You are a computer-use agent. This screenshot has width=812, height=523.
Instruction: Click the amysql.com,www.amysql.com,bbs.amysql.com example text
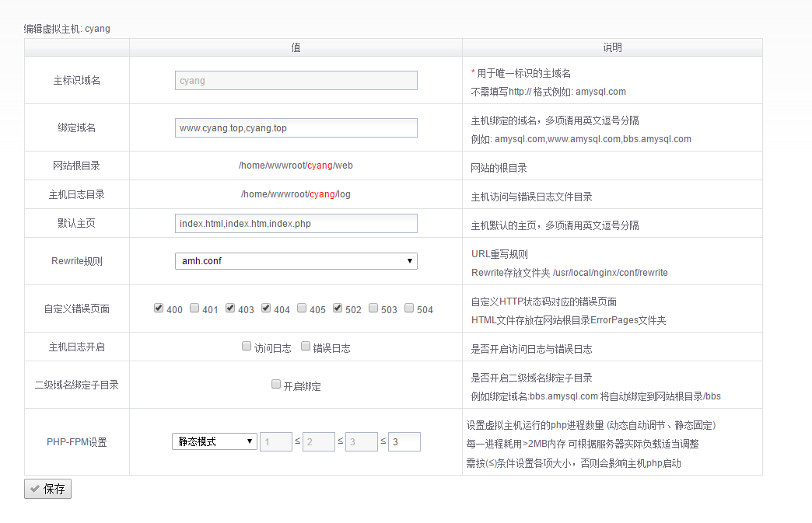pyautogui.click(x=593, y=139)
